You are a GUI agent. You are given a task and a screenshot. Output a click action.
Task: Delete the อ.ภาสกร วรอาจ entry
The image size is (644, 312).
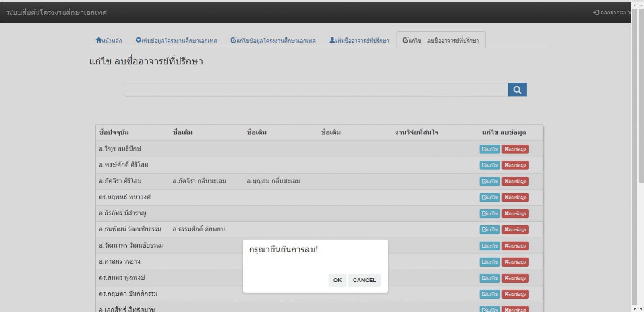click(x=515, y=262)
